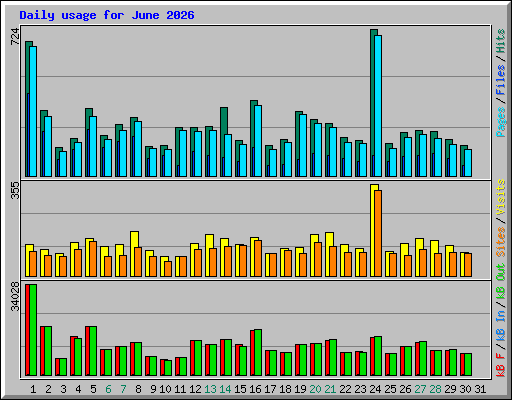Click the kB F legend label
This screenshot has height=400, width=512.
point(500,365)
